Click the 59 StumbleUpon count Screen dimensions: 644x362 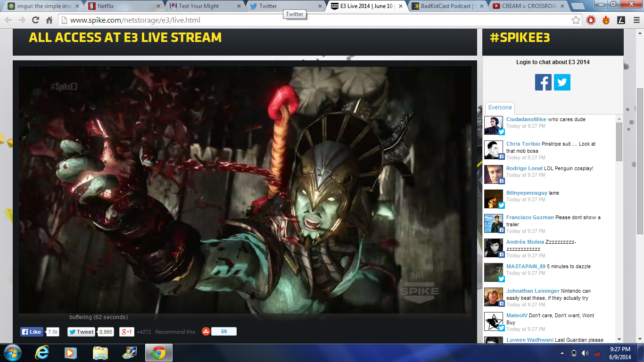click(224, 331)
